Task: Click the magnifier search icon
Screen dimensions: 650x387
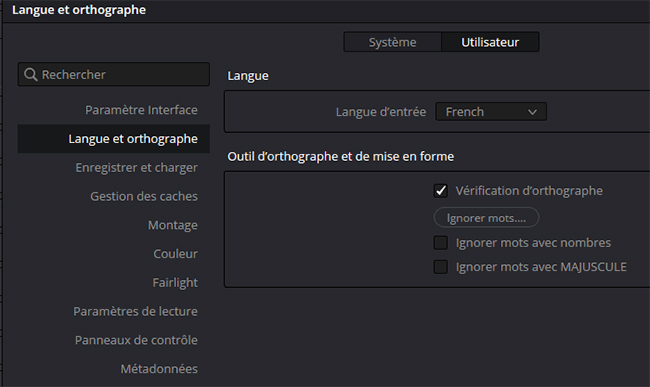Action: click(x=31, y=75)
